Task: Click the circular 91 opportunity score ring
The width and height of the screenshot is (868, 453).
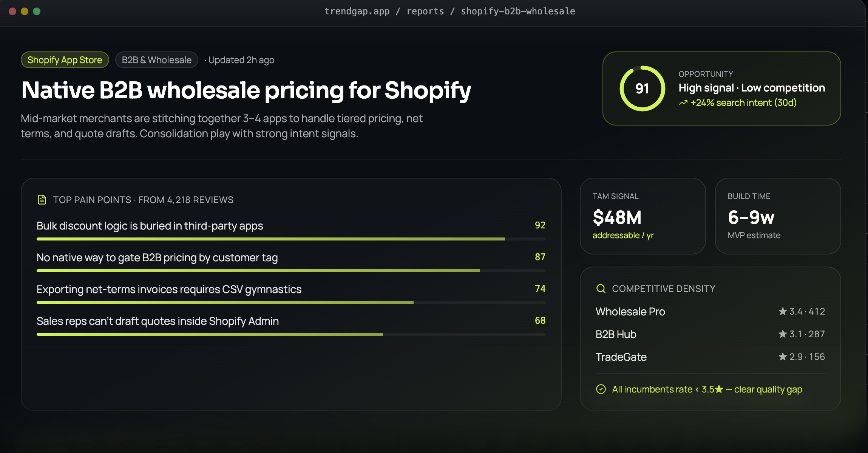Action: point(642,88)
